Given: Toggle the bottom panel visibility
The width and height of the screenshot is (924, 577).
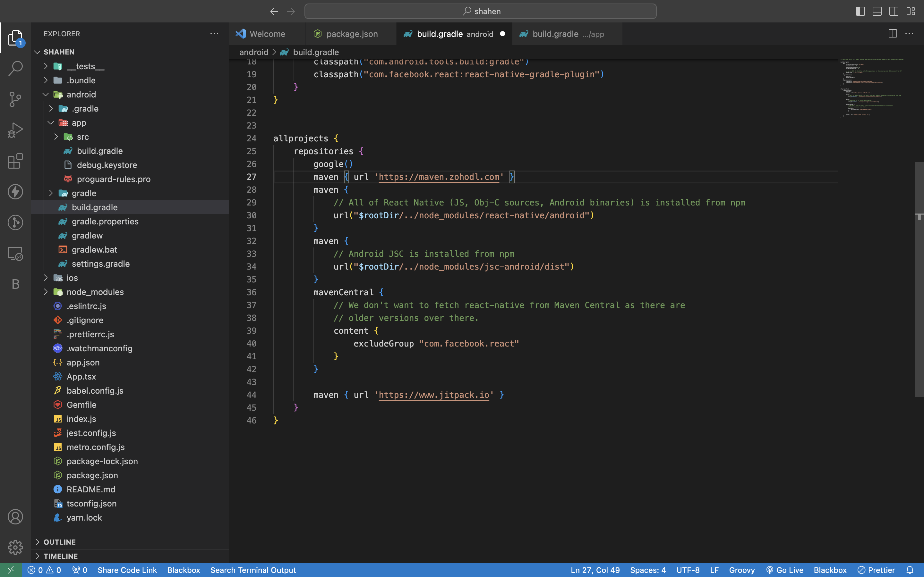Looking at the screenshot, I should pyautogui.click(x=877, y=11).
